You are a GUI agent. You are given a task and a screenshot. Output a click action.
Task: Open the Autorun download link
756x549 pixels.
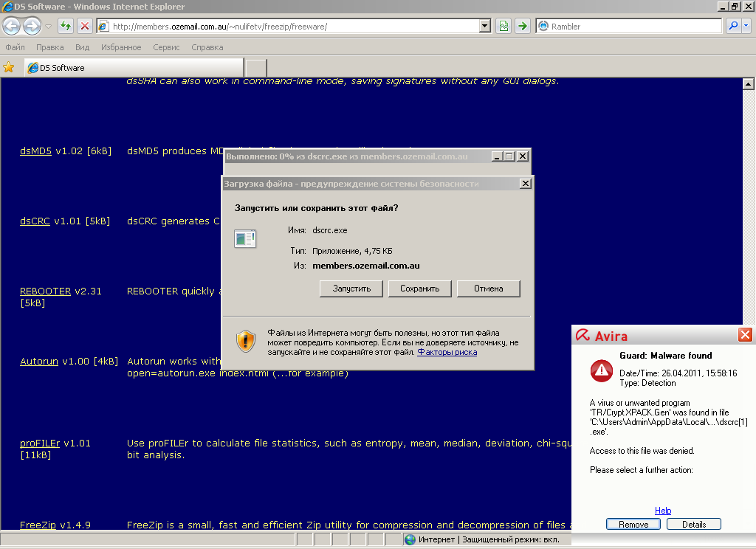pos(39,361)
